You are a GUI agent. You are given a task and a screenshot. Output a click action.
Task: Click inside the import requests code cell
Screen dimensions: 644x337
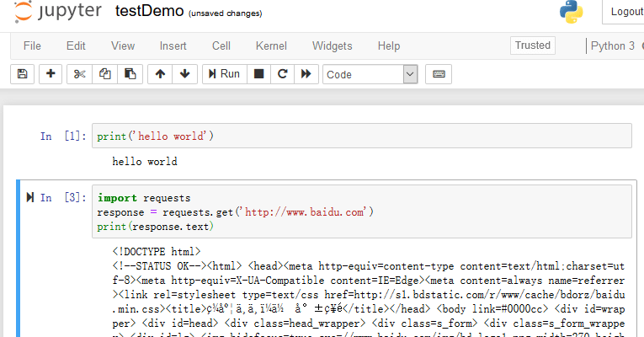(361, 211)
